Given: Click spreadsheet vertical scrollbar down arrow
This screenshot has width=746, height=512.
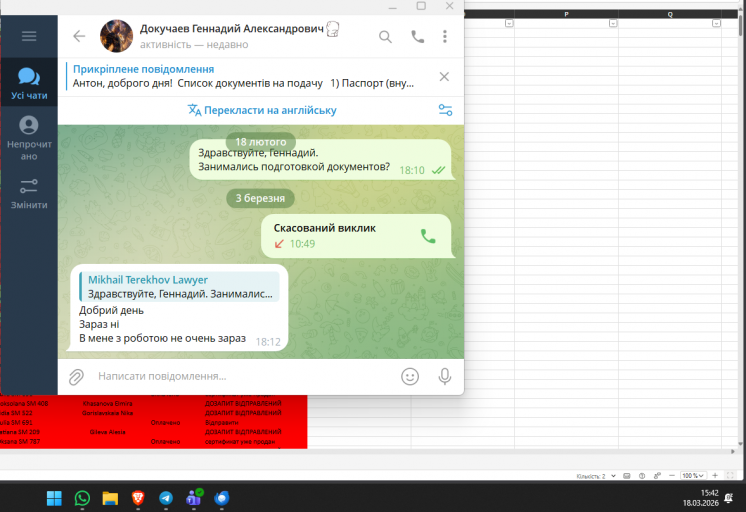Looking at the screenshot, I should pos(740,443).
